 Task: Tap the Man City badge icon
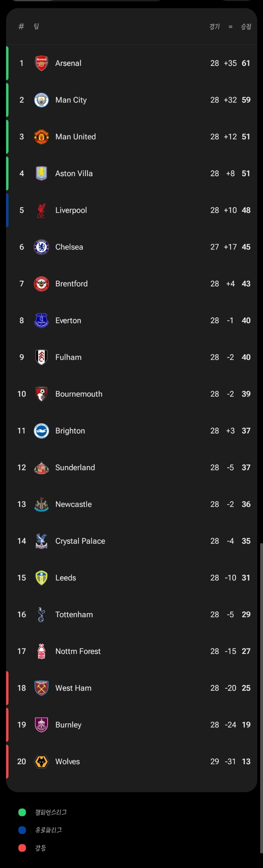[x=41, y=100]
